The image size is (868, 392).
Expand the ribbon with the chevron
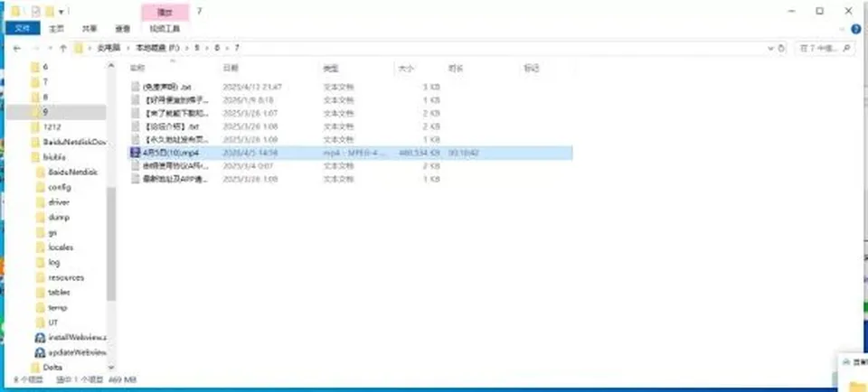(x=843, y=29)
